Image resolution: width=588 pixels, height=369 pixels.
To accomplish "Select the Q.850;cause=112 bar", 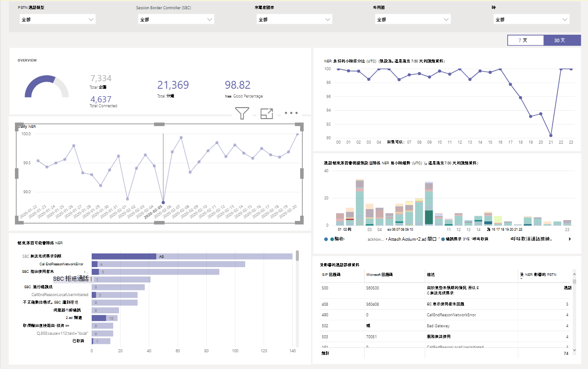I will (x=102, y=333).
